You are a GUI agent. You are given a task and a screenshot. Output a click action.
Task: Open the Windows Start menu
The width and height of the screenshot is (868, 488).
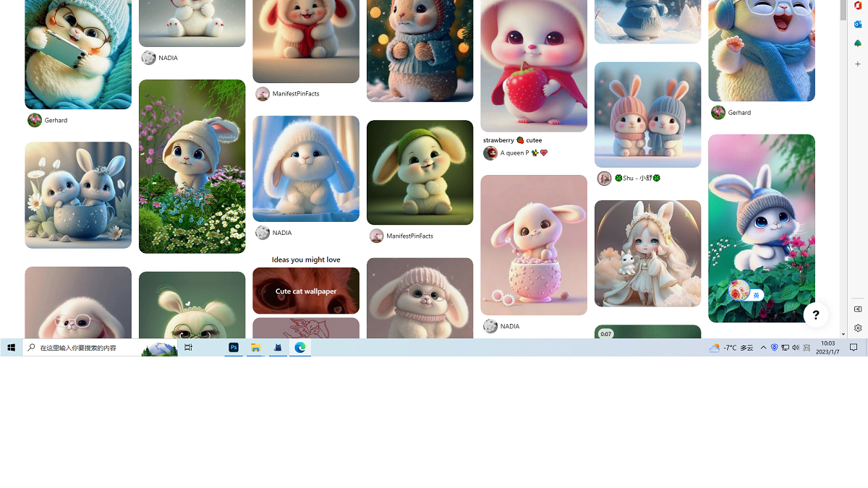(x=11, y=348)
